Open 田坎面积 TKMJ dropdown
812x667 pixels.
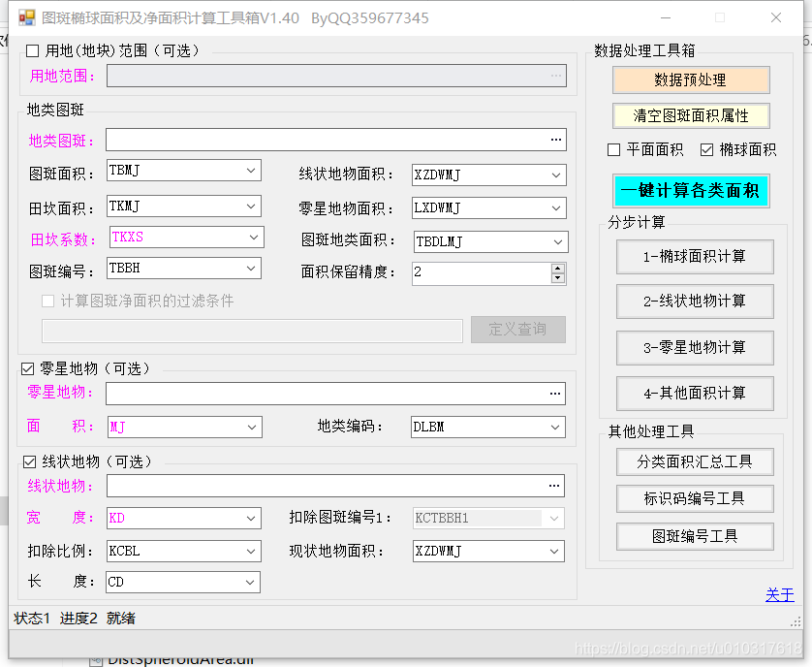[x=251, y=206]
